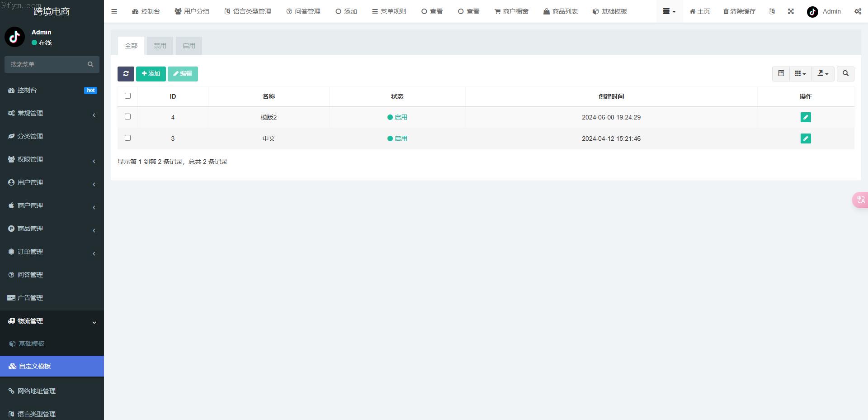Image resolution: width=868 pixels, height=420 pixels.
Task: Open the table search icon button
Action: 845,73
